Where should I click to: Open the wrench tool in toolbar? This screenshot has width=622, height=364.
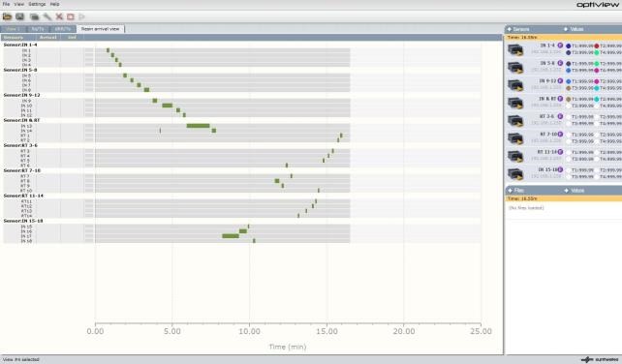coord(47,16)
